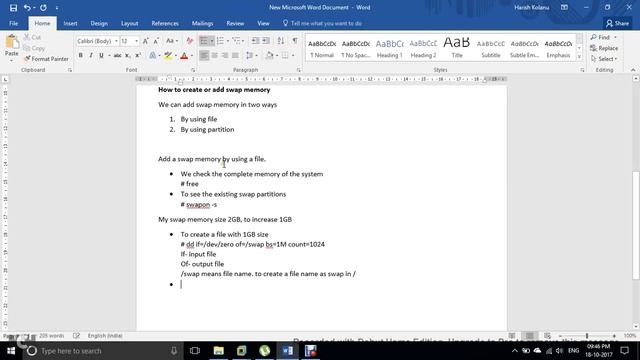Toggle subscript formatting
The height and width of the screenshot is (360, 640).
point(128,56)
